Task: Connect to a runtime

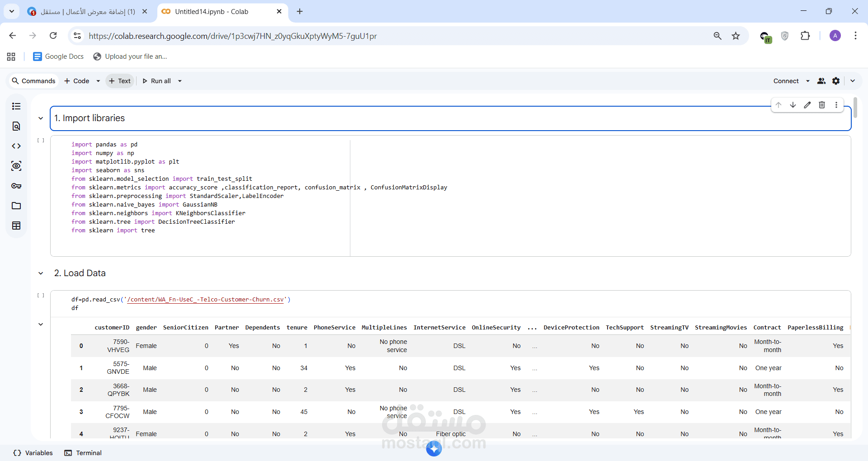Action: pyautogui.click(x=786, y=81)
